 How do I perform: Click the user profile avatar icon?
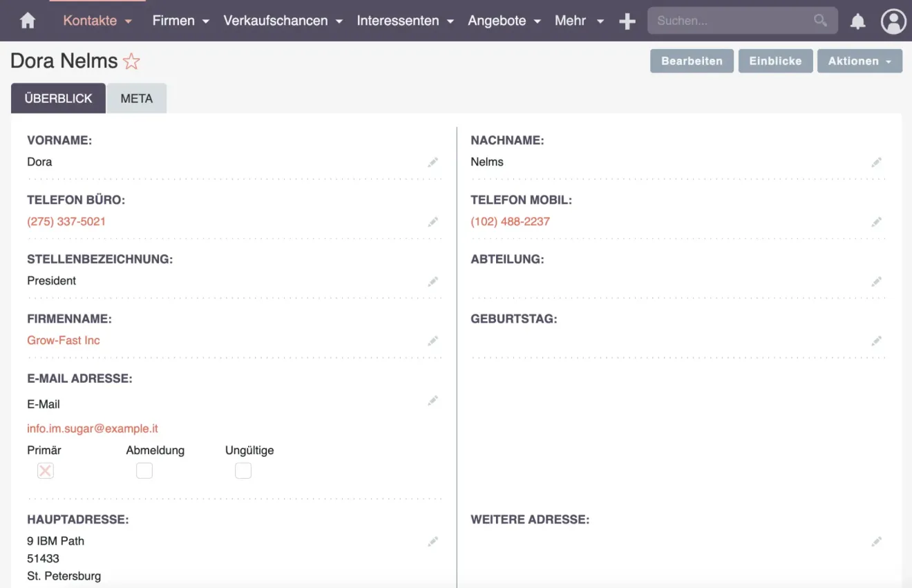pyautogui.click(x=893, y=21)
